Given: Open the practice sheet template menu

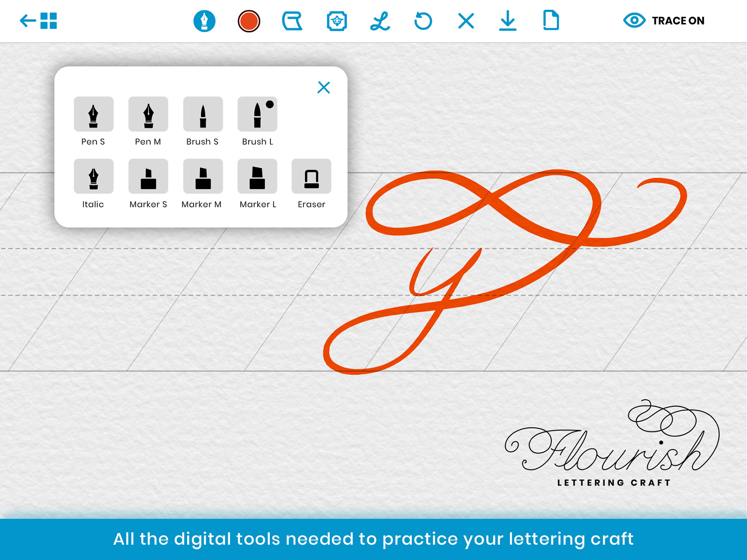Looking at the screenshot, I should pos(337,21).
